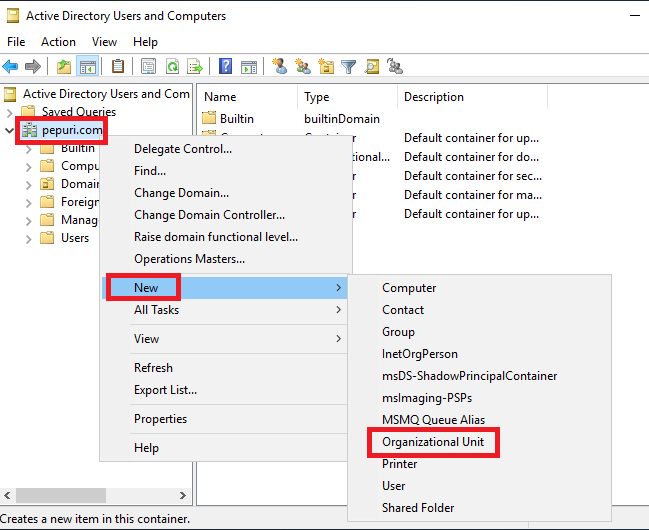The image size is (649, 530).
Task: Choose Export List... in context menu
Action: pos(225,390)
